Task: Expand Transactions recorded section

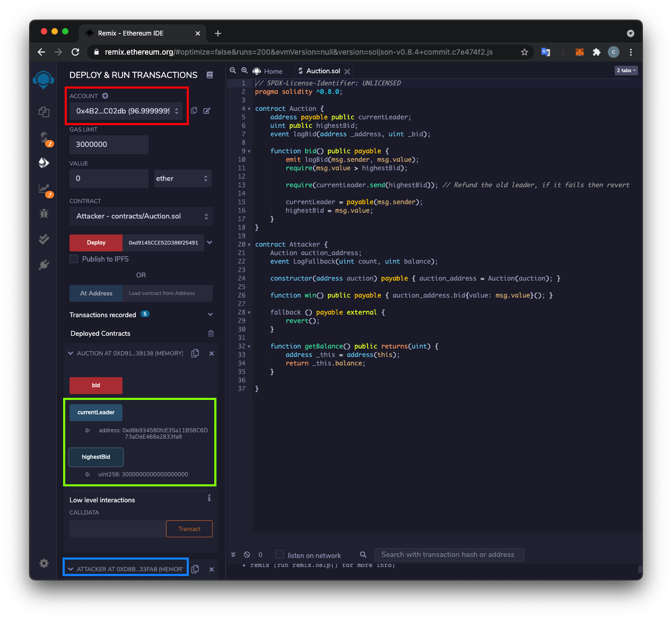Action: [x=211, y=315]
